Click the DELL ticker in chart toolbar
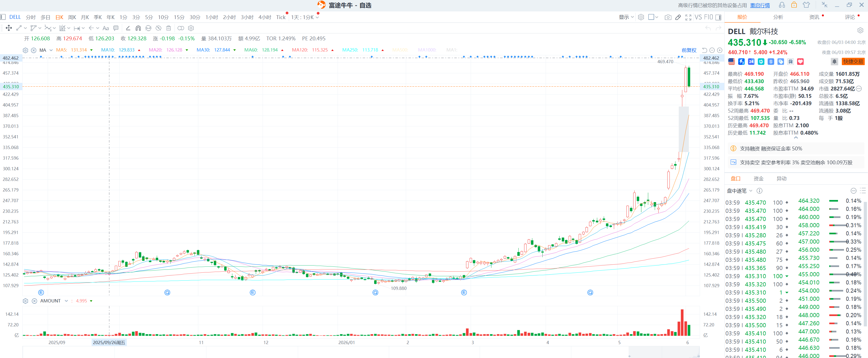This screenshot has height=358, width=868. [15, 17]
